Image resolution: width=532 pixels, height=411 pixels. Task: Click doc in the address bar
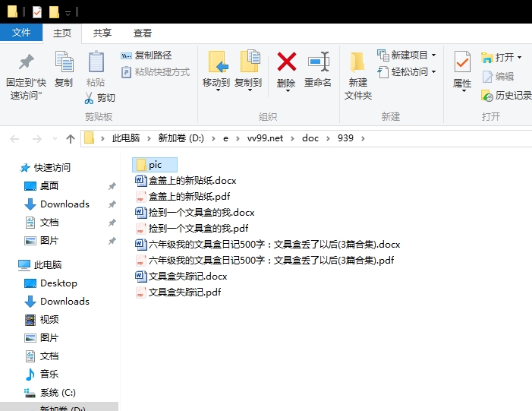[310, 138]
